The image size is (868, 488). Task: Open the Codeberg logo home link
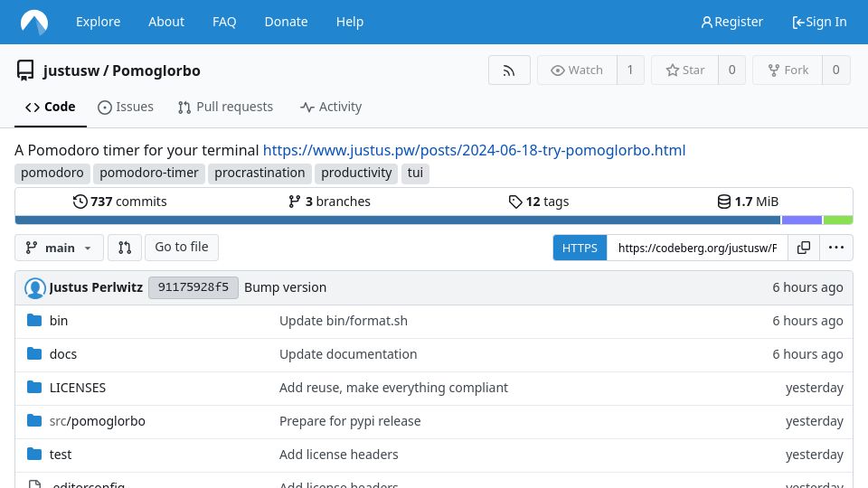coord(34,22)
